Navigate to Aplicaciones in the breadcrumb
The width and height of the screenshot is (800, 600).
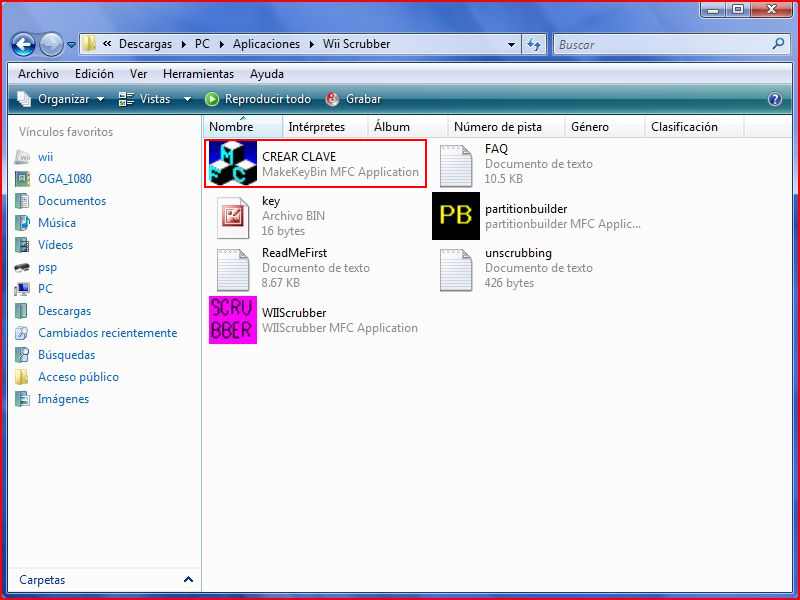coord(266,44)
